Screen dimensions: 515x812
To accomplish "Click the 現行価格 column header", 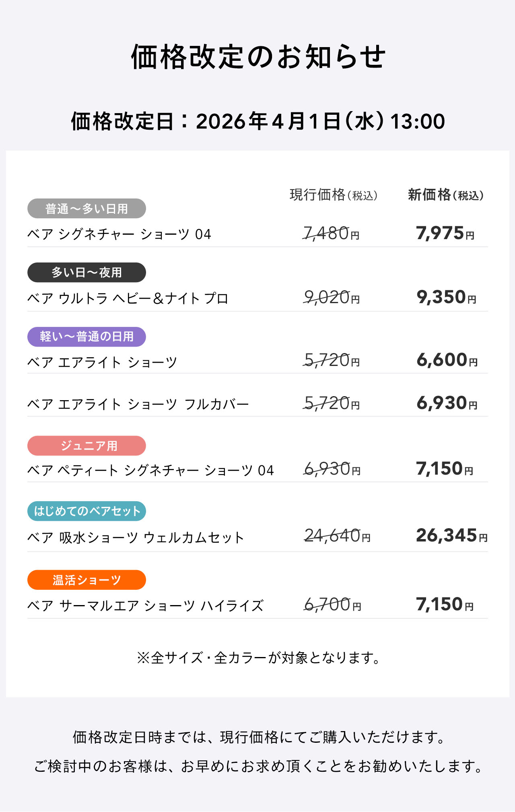I will [x=334, y=195].
